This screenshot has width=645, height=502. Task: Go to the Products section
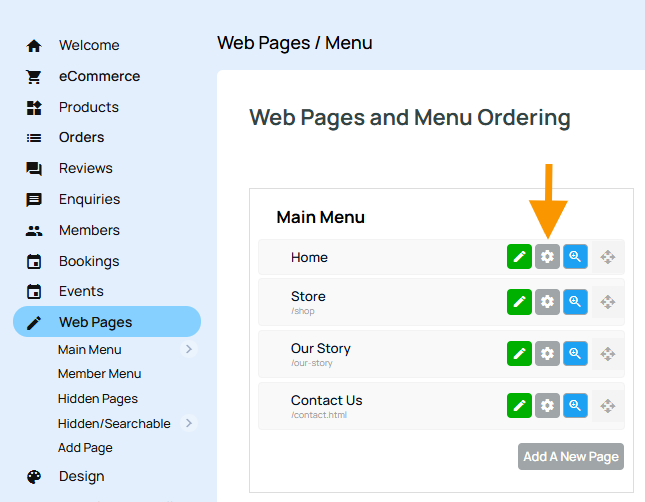pos(88,107)
